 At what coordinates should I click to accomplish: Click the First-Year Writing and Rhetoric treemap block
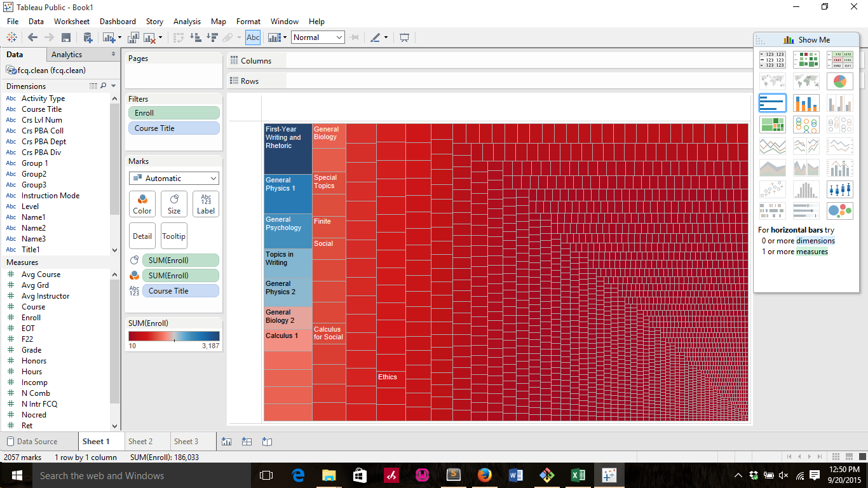[x=288, y=149]
